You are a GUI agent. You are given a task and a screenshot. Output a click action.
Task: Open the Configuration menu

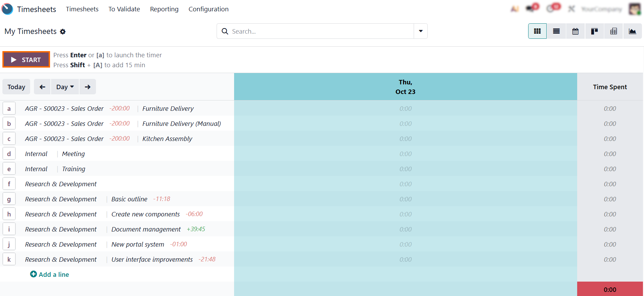tap(208, 9)
